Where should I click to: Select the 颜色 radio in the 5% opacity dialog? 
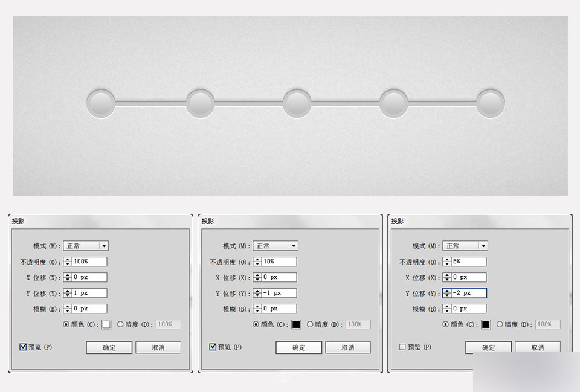[x=446, y=324]
